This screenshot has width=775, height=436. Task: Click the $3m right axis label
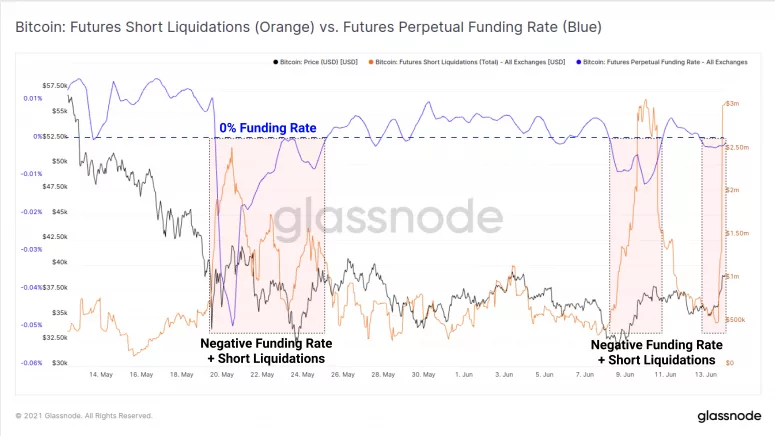[732, 104]
